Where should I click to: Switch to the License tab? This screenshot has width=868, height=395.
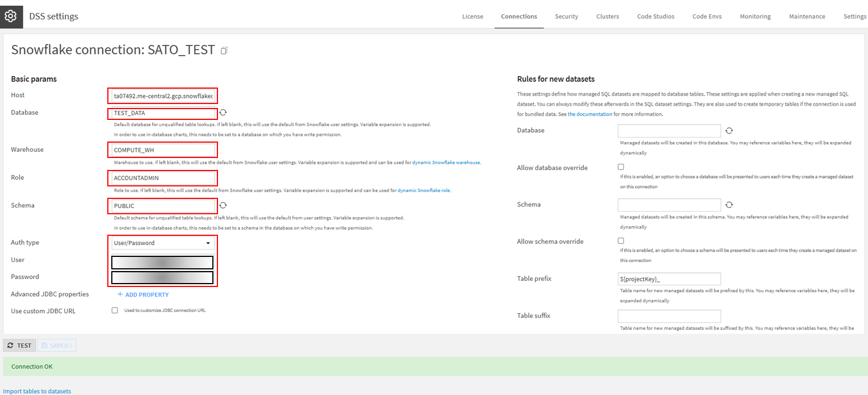click(472, 16)
